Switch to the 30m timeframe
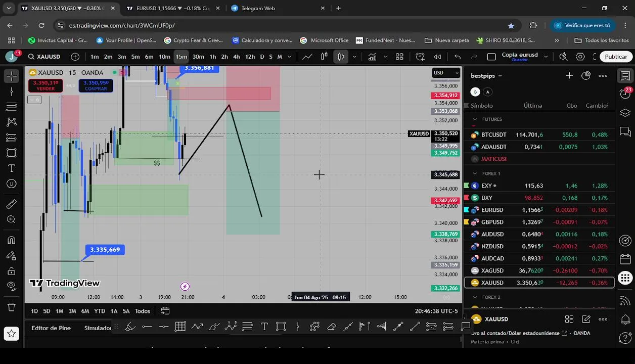 198,57
